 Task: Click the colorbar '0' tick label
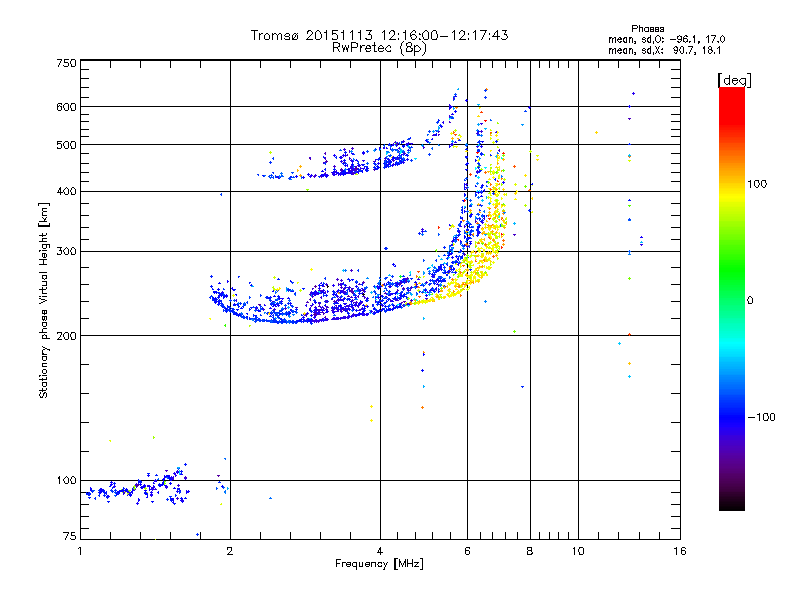pos(750,301)
